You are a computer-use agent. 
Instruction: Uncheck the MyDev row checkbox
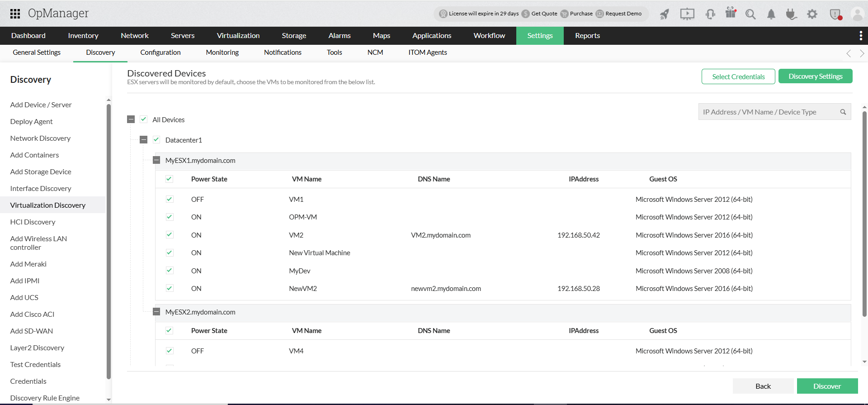pos(170,271)
